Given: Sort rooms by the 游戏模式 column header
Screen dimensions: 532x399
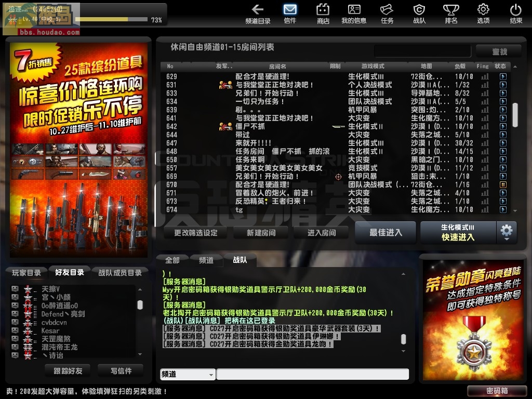Looking at the screenshot, I should tap(373, 66).
